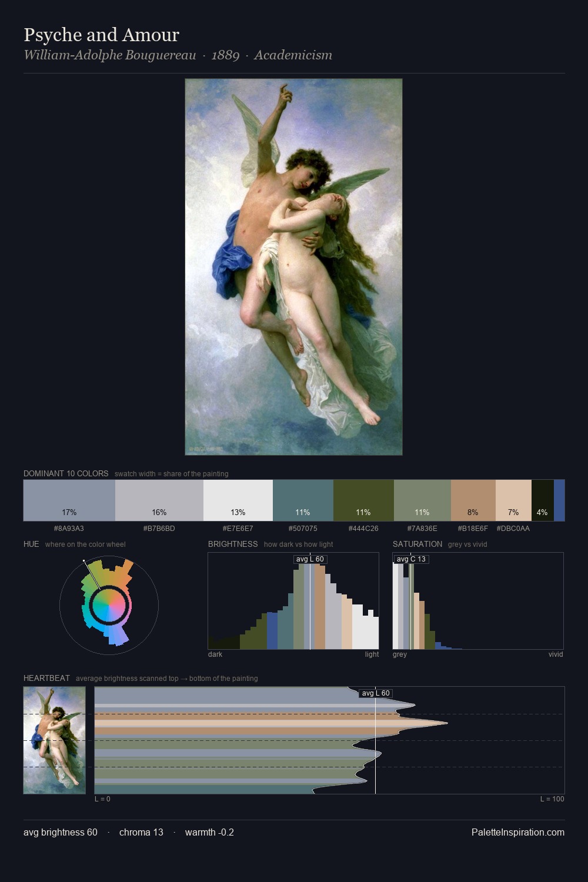Open the PaletteInspiration.com link

[x=518, y=833]
